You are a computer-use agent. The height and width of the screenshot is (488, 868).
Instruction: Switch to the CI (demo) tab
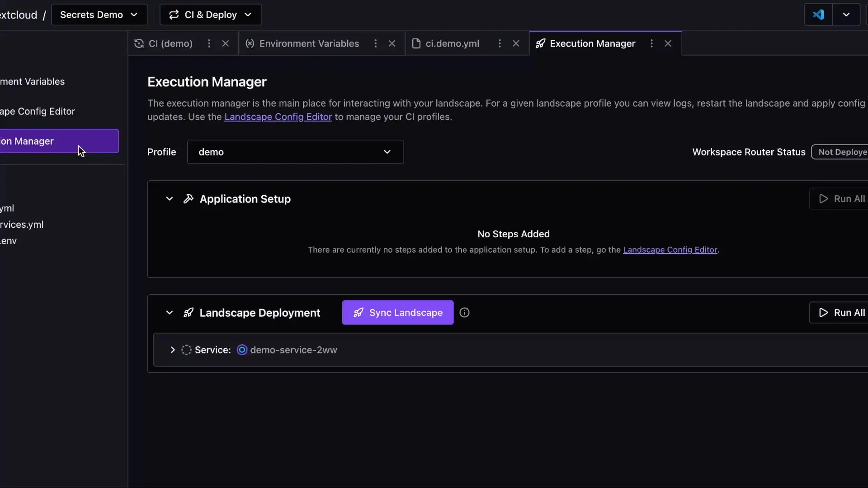[x=170, y=43]
